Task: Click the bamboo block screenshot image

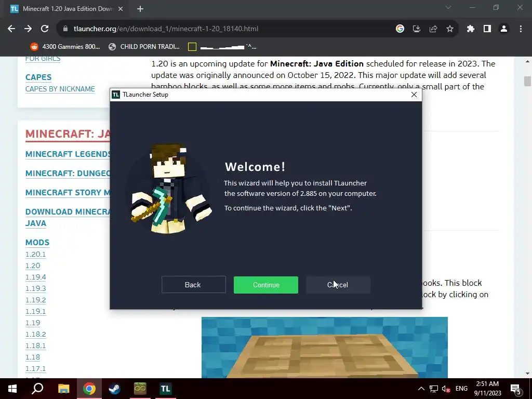Action: click(325, 348)
